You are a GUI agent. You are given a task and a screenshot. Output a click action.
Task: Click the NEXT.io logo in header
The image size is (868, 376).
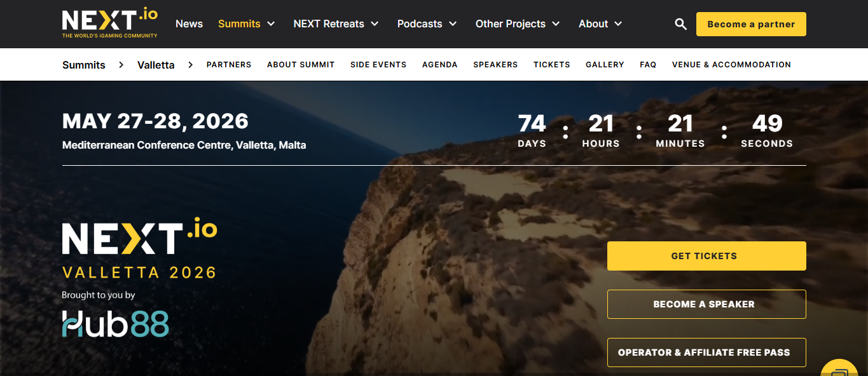tap(110, 23)
